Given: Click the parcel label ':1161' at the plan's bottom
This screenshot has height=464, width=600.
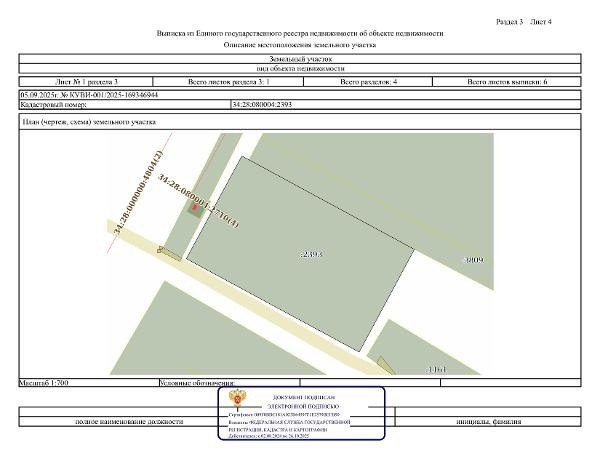Looking at the screenshot, I should [436, 370].
